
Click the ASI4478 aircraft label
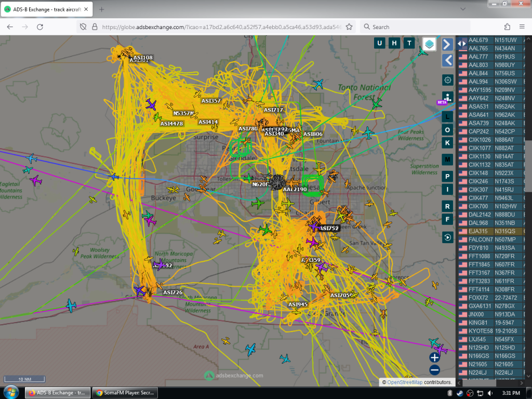pyautogui.click(x=171, y=124)
